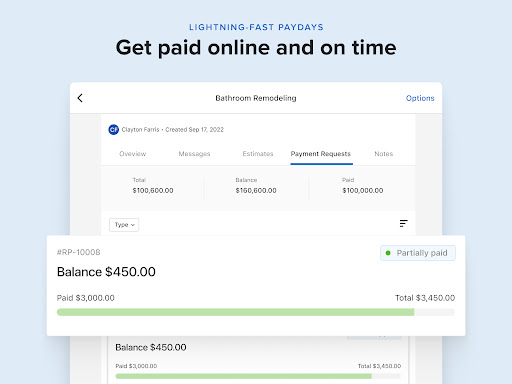Switch to the Notes tab

point(384,154)
